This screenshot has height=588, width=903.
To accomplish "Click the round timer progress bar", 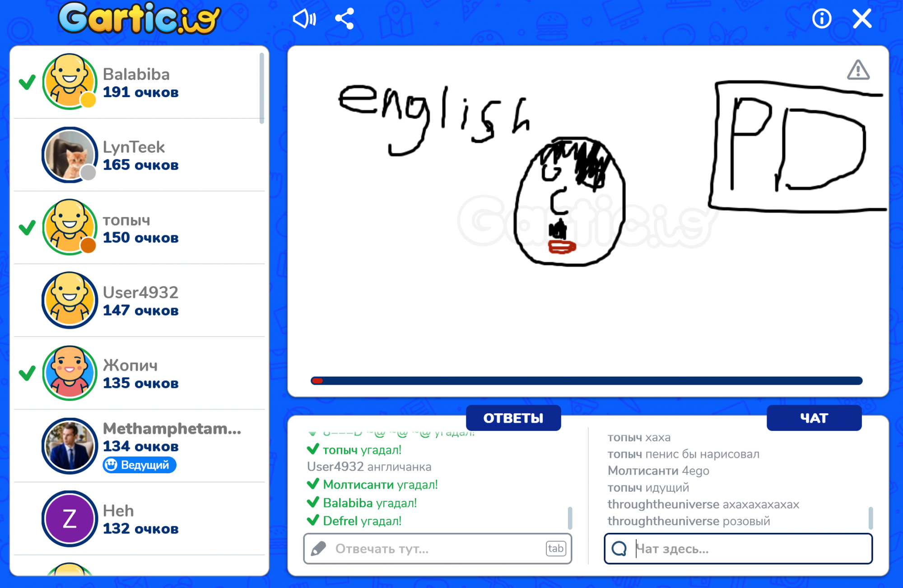I will click(586, 381).
